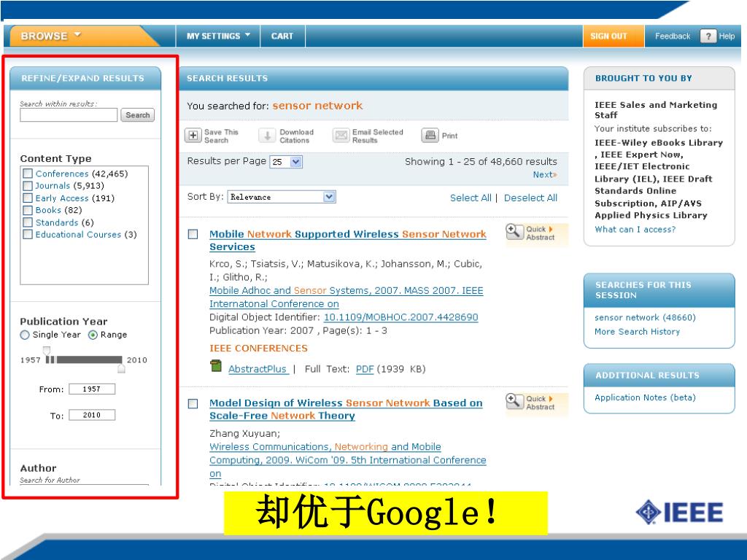Open the Model Design of Wireless Sensor Network title
This screenshot has width=747, height=560.
pyautogui.click(x=346, y=409)
